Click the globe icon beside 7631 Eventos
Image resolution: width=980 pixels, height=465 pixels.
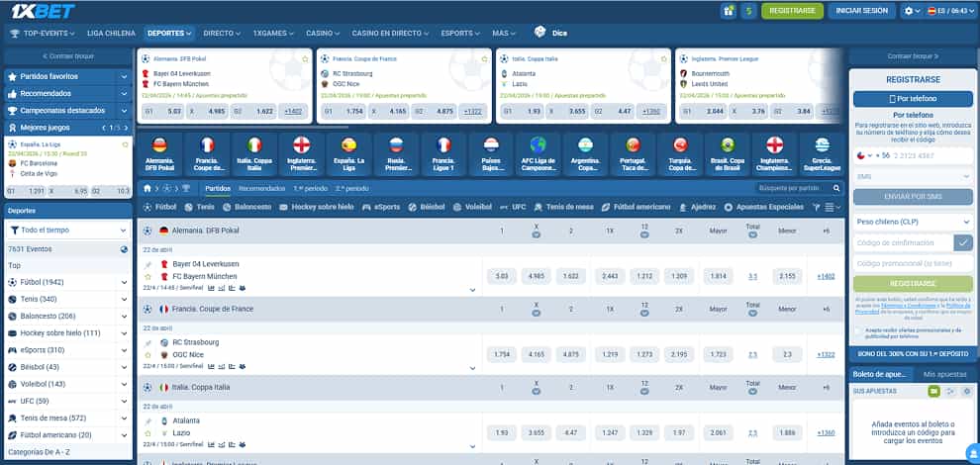pos(124,249)
